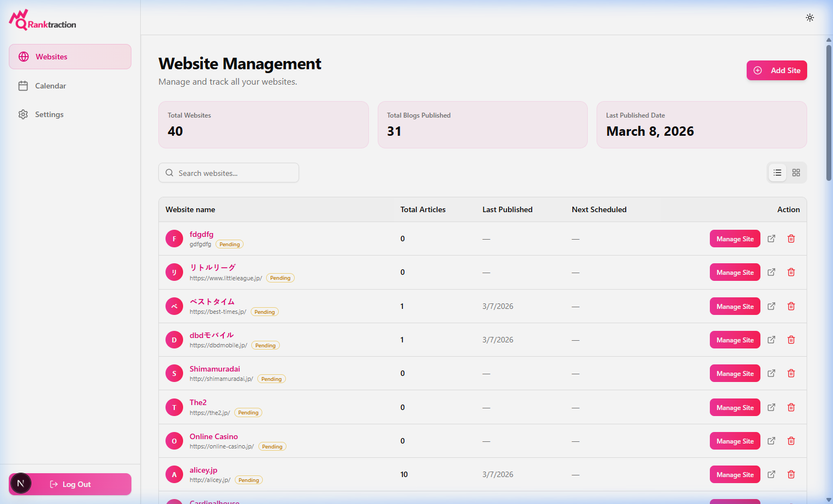The image size is (833, 504).
Task: Switch to grid view
Action: [796, 172]
